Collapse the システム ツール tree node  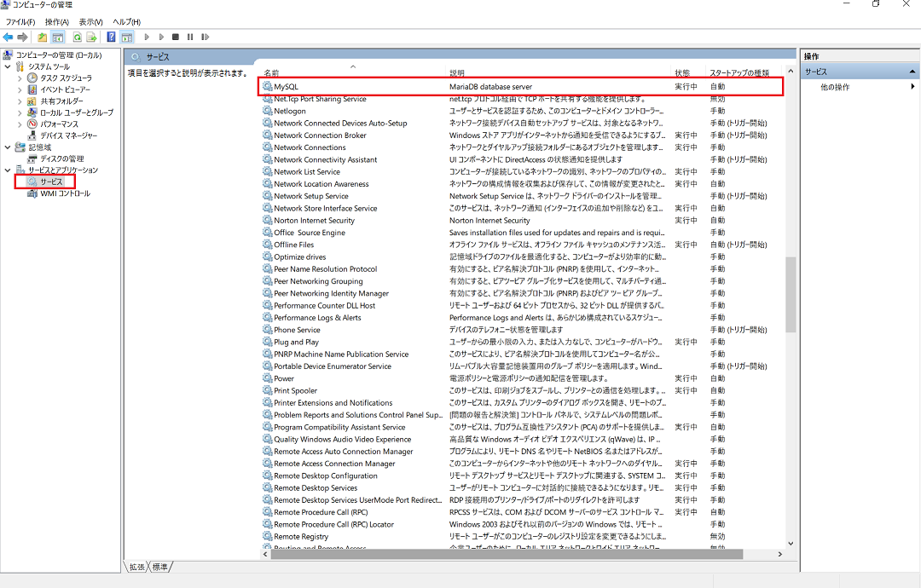[9, 66]
